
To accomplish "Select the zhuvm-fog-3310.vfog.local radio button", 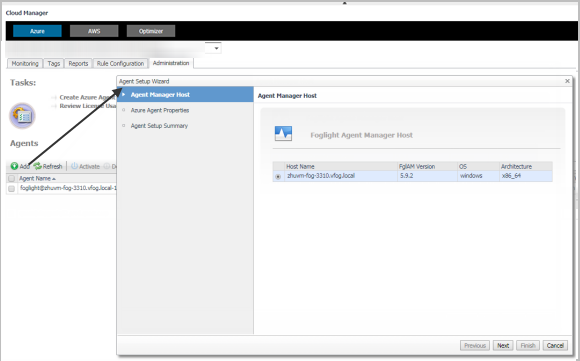I will click(278, 177).
